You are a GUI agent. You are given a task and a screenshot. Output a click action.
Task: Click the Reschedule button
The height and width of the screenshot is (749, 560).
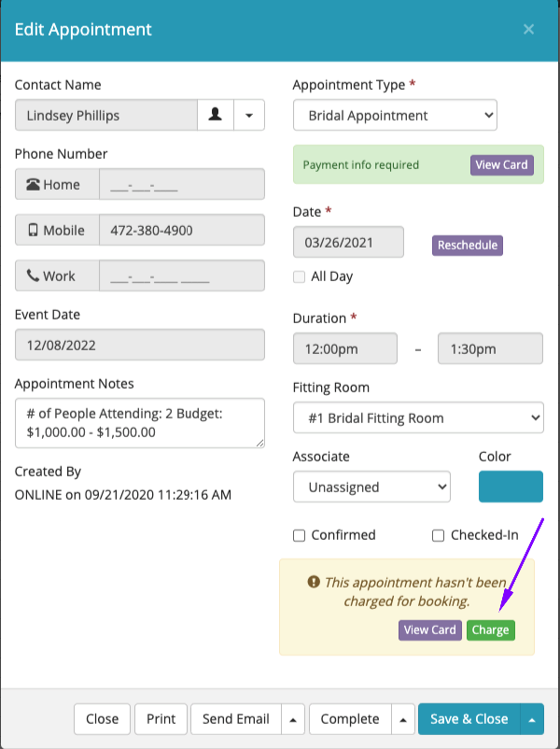(x=468, y=246)
